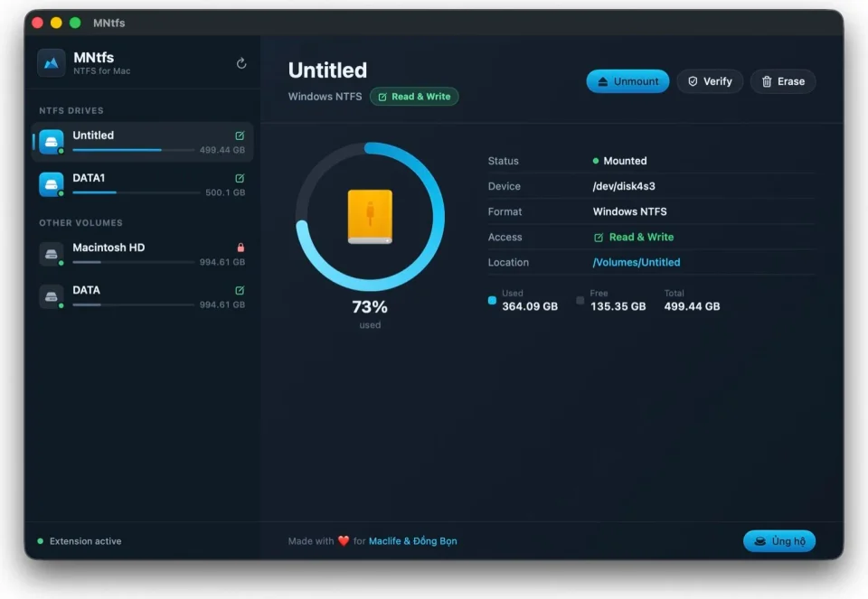
Task: Verify the Untitled volume
Action: pos(710,81)
